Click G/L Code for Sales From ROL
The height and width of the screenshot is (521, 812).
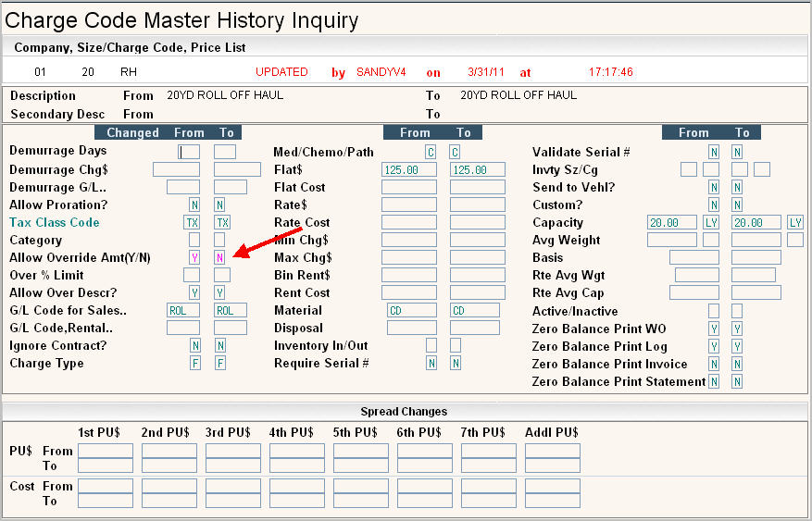coord(183,310)
